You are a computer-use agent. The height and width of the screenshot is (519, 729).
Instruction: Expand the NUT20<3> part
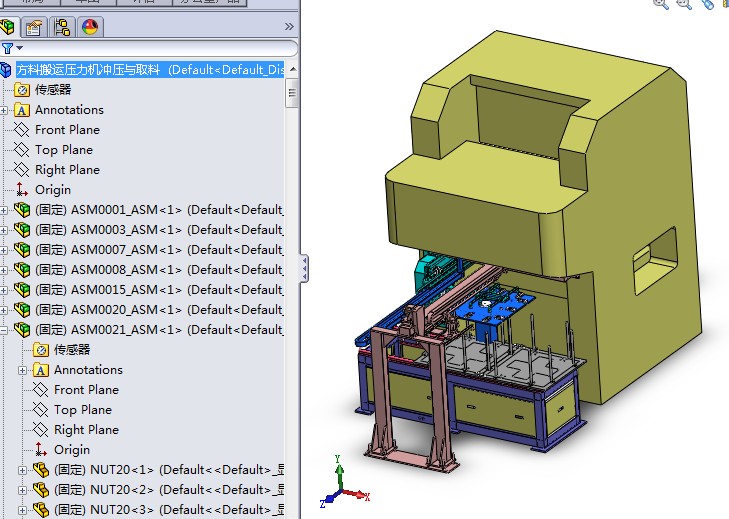[22, 510]
